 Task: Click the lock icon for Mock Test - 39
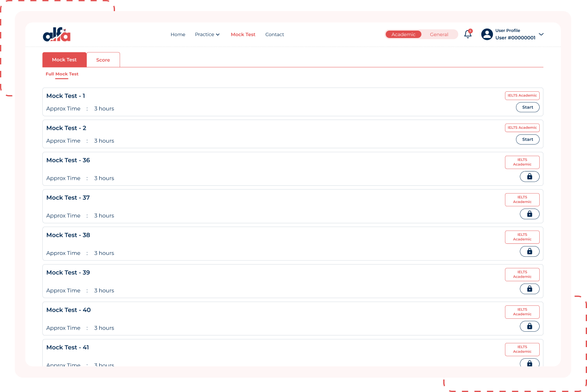point(530,289)
